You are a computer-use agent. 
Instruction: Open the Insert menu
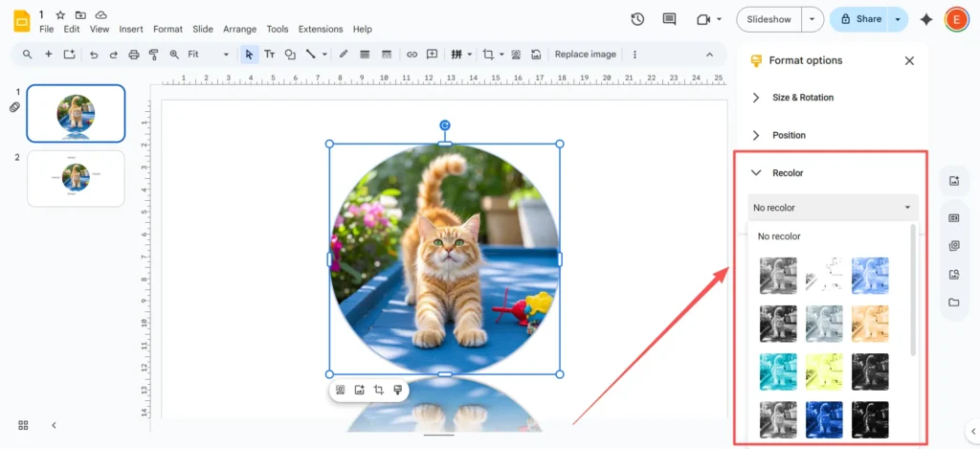click(x=131, y=30)
